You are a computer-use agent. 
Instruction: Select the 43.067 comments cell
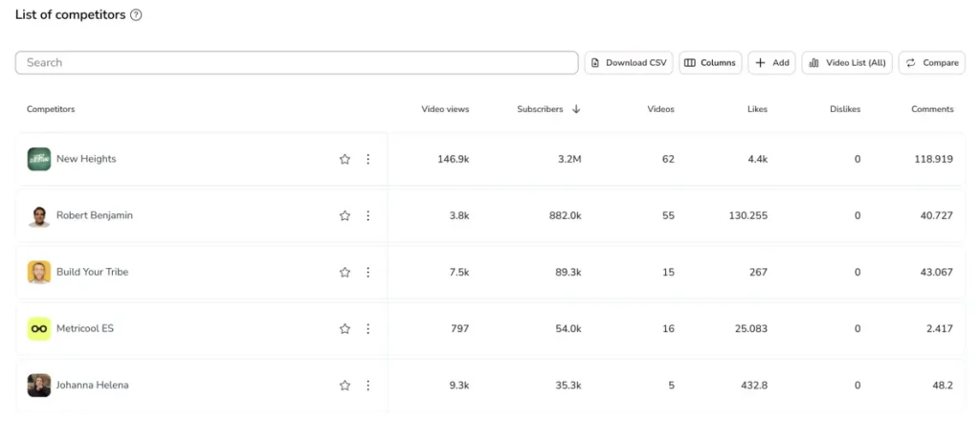[x=937, y=273]
